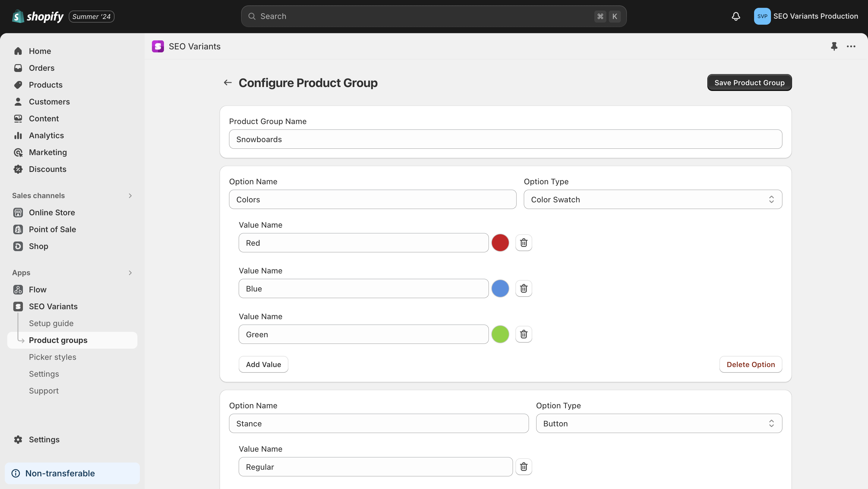Click Add Value under Colors
Screen dimensions: 868x489
point(263,364)
